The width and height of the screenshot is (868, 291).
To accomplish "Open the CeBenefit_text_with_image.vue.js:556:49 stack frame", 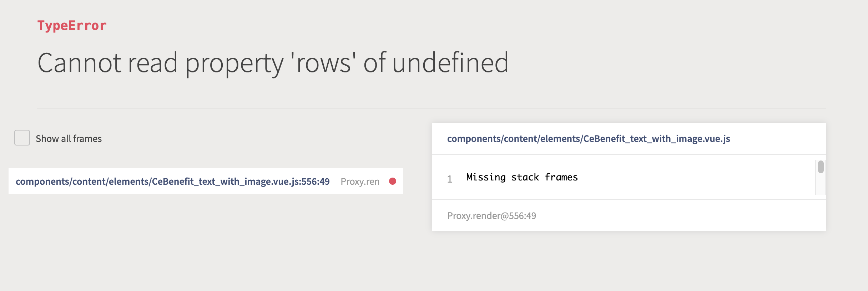I will coord(172,181).
